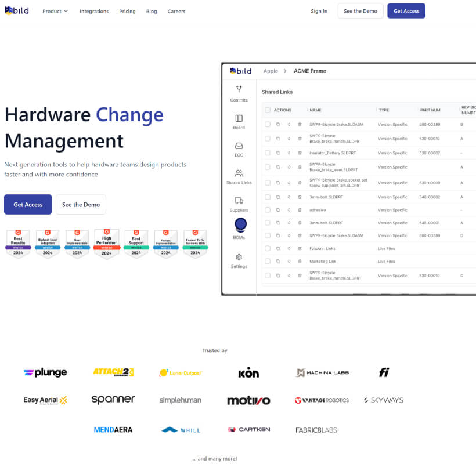Click the Live Files cell for Marketing Link
476x464 pixels.
pyautogui.click(x=387, y=261)
